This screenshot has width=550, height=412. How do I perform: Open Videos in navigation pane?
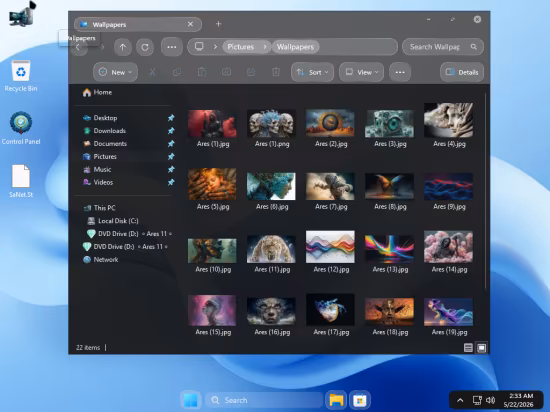(x=98, y=182)
